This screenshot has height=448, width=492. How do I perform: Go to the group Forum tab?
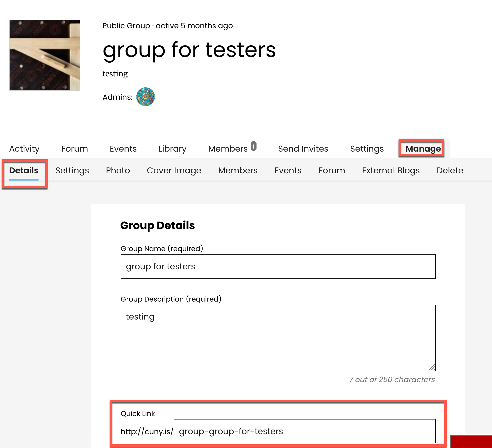(75, 149)
